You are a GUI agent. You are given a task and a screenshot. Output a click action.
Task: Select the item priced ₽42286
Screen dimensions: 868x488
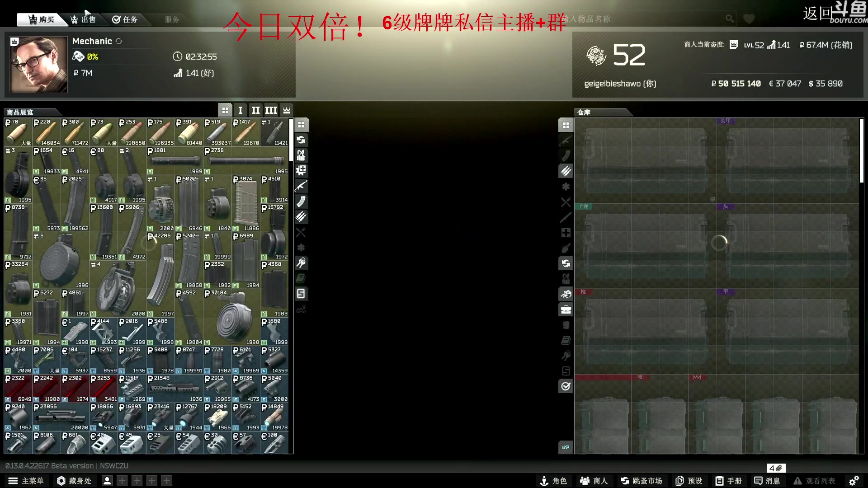160,275
